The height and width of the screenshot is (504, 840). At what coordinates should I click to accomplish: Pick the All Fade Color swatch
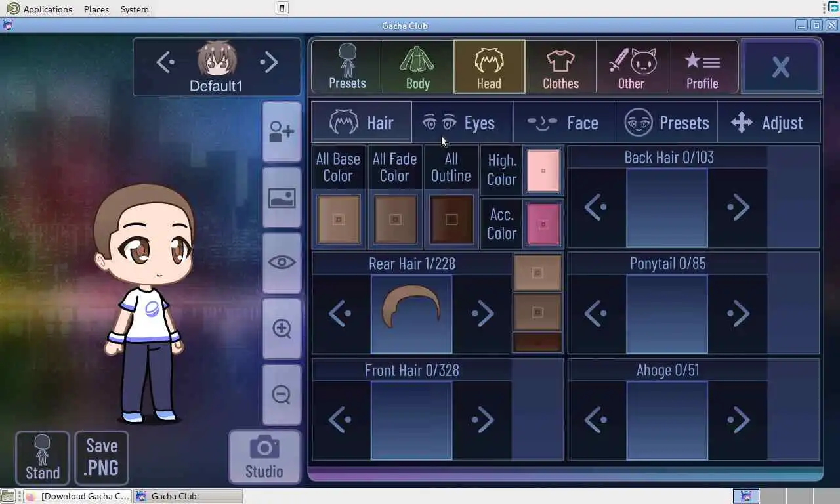(395, 220)
